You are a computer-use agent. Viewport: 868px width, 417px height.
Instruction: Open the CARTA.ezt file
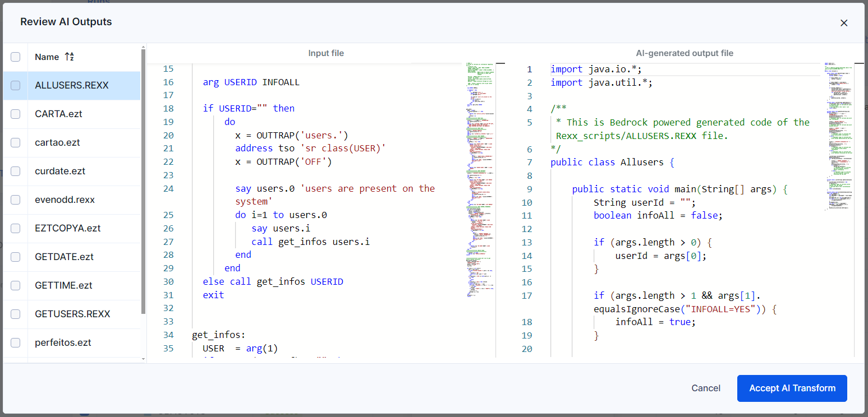58,114
